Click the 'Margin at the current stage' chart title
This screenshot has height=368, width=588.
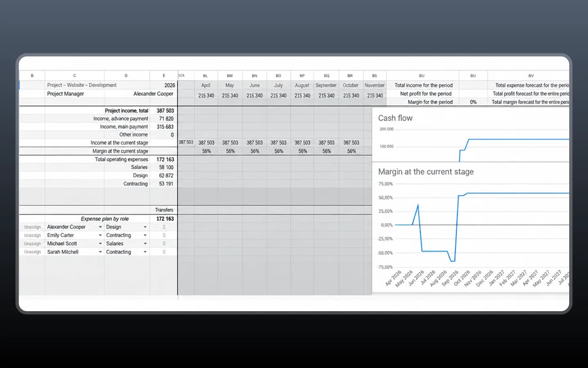426,172
